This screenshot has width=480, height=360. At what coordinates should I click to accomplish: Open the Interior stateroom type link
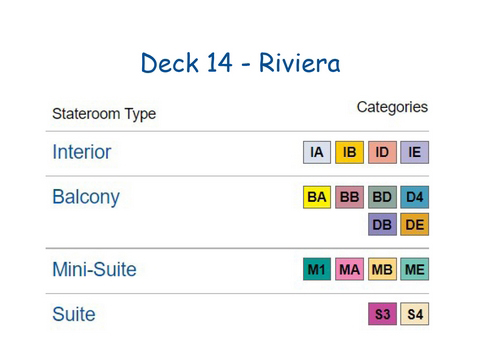click(82, 152)
